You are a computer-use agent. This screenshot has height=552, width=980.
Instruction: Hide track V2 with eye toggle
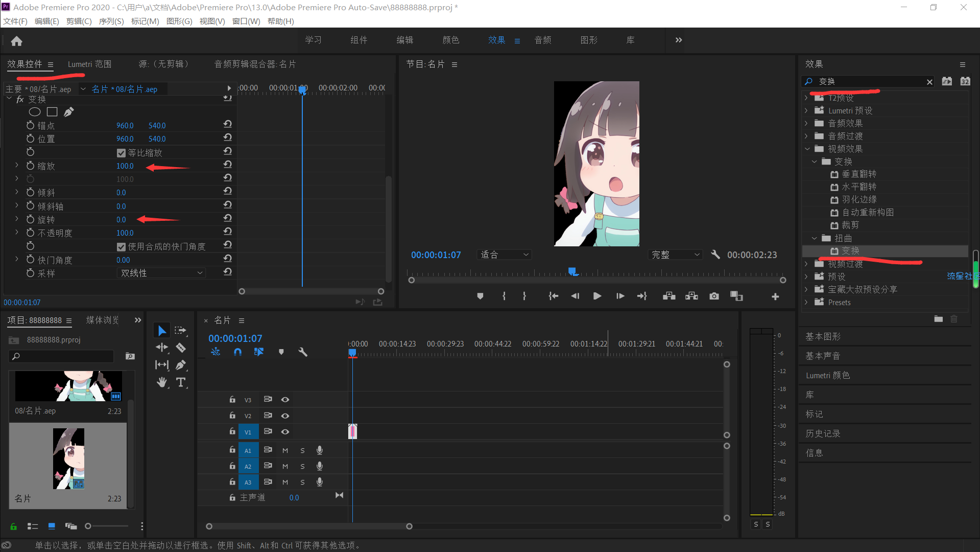click(x=285, y=416)
